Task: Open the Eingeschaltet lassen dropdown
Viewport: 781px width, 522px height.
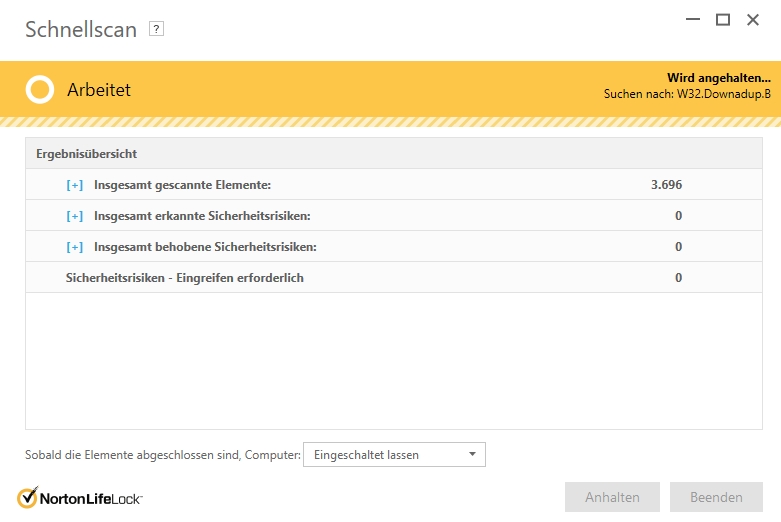Action: point(394,455)
